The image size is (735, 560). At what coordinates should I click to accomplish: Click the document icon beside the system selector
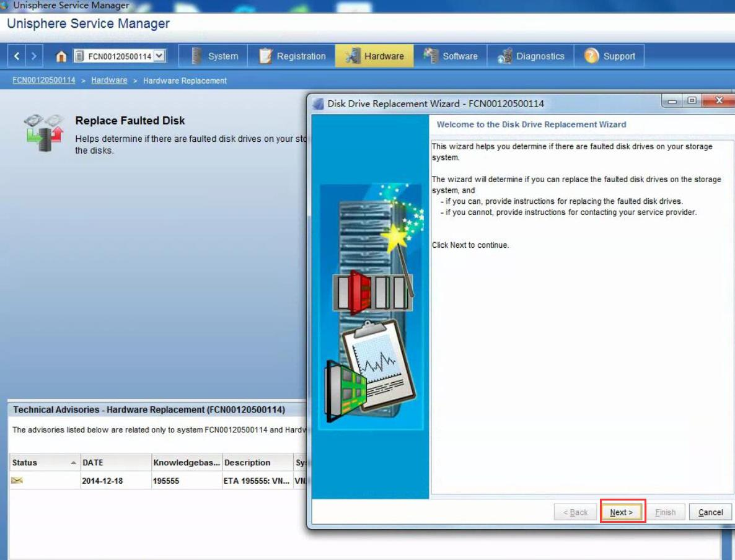pos(79,56)
